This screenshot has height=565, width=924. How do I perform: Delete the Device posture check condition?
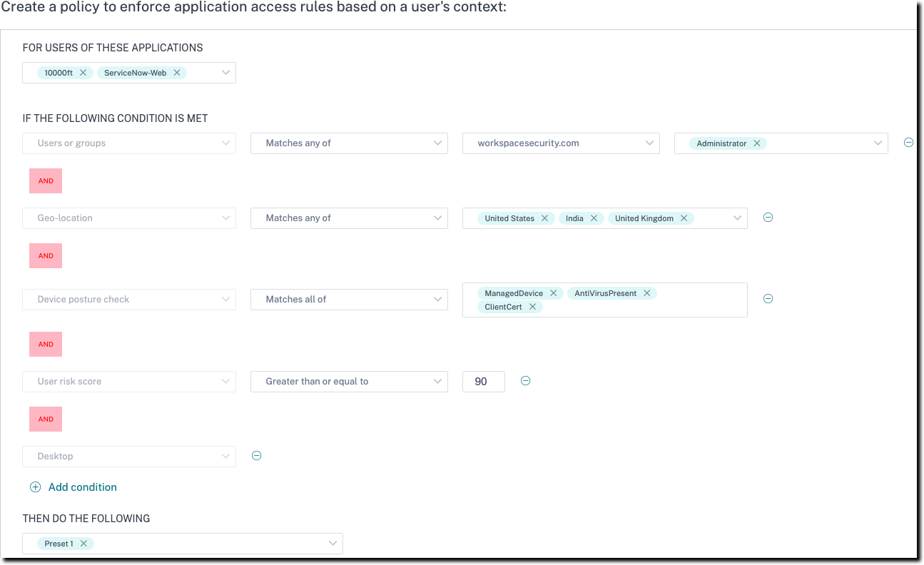tap(768, 299)
